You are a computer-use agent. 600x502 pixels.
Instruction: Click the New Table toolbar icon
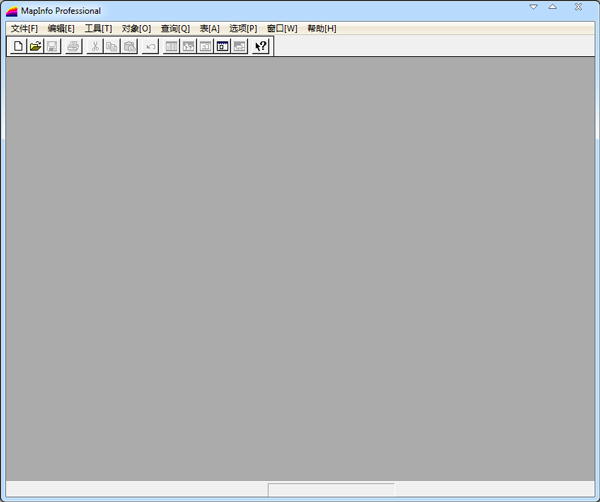click(x=18, y=46)
